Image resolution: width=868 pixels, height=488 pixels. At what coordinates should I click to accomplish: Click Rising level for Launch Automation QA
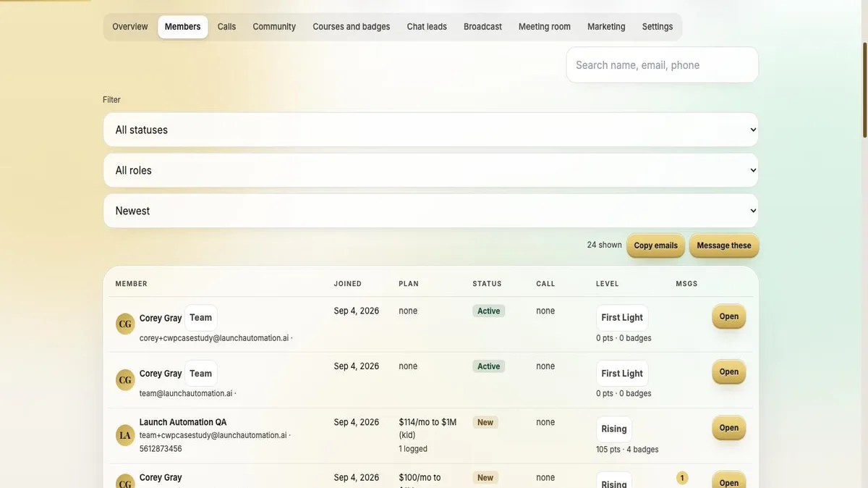tap(614, 429)
